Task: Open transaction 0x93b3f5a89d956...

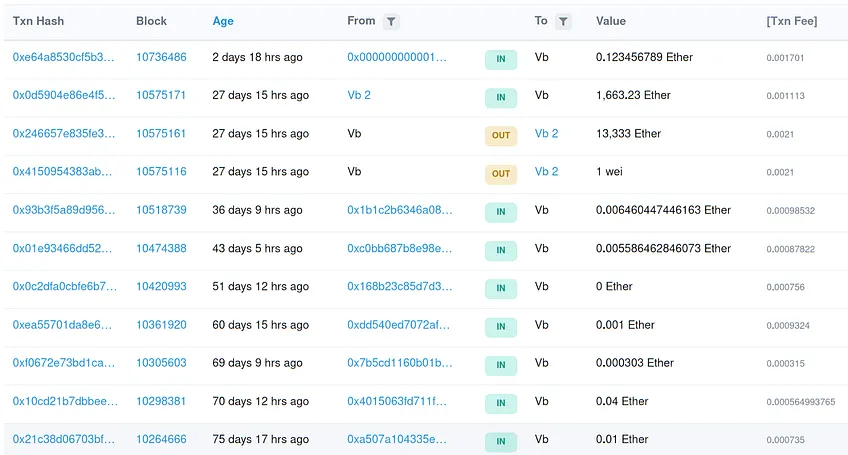Action: tap(64, 210)
